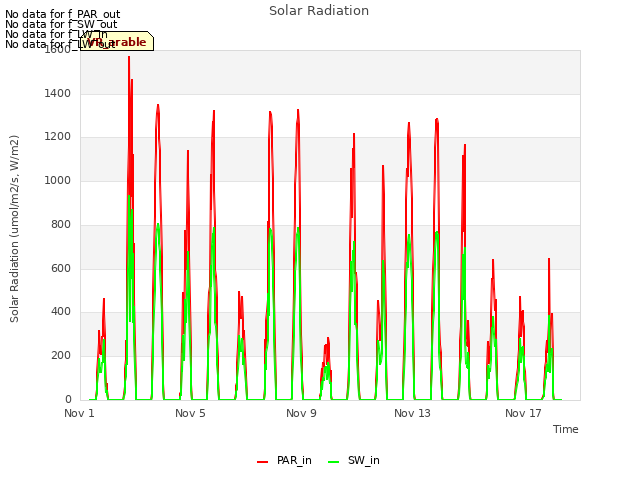Click the 'No data for f_PAR_out' message
The height and width of the screenshot is (480, 640).
[62, 14]
